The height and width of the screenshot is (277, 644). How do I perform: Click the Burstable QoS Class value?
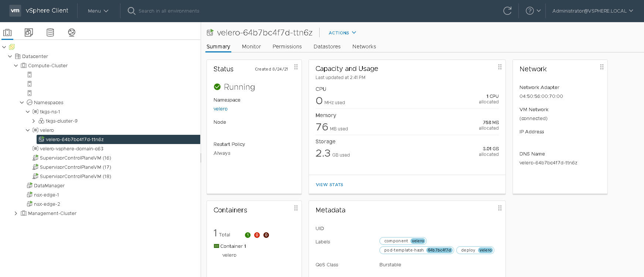point(390,265)
